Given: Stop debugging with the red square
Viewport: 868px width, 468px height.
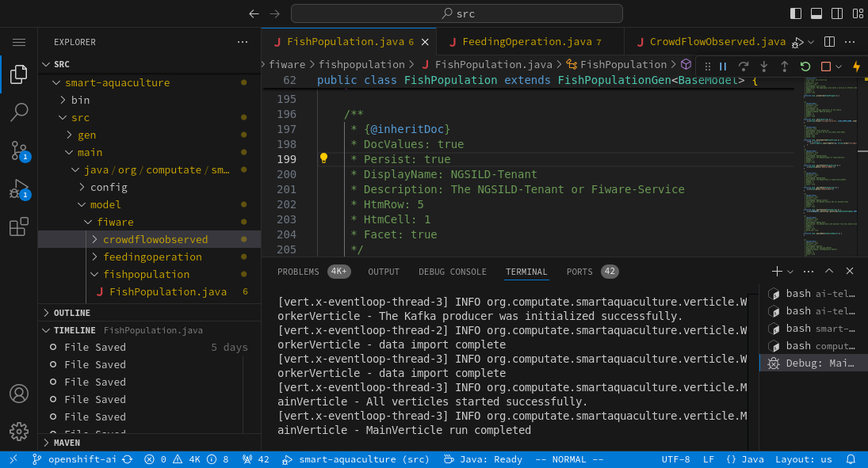Looking at the screenshot, I should [825, 67].
